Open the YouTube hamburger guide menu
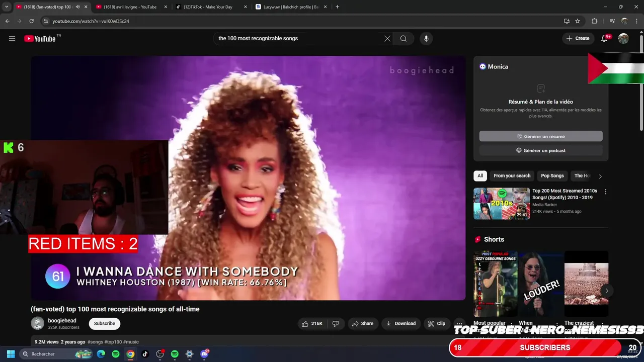Image resolution: width=644 pixels, height=362 pixels. click(x=12, y=39)
